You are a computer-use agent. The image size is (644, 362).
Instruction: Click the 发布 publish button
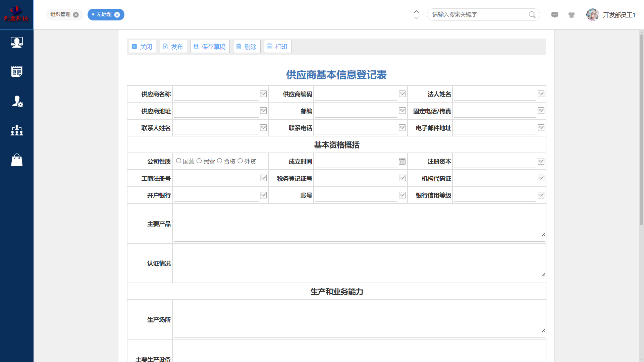point(173,47)
